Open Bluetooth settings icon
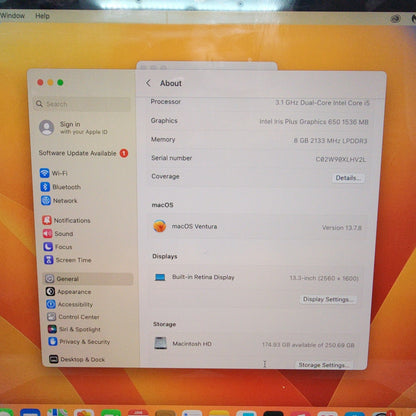This screenshot has width=416, height=416. (45, 187)
